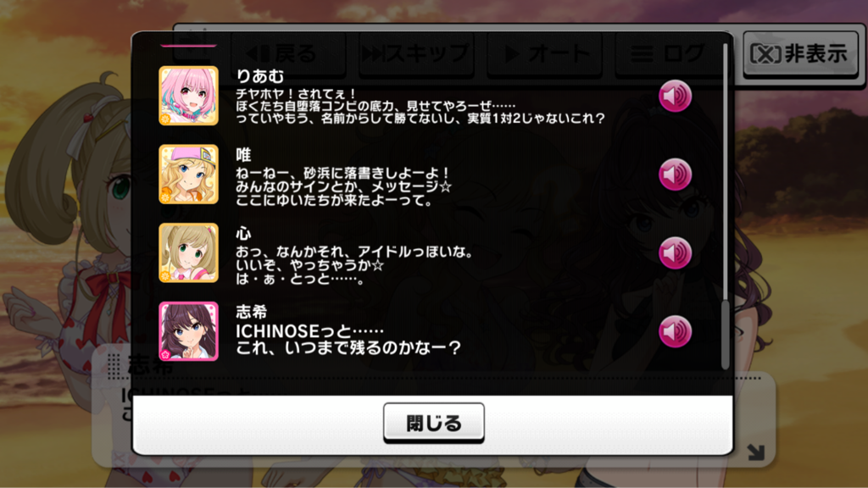The width and height of the screenshot is (868, 488).
Task: Open the ログ log menu
Action: pos(669,53)
